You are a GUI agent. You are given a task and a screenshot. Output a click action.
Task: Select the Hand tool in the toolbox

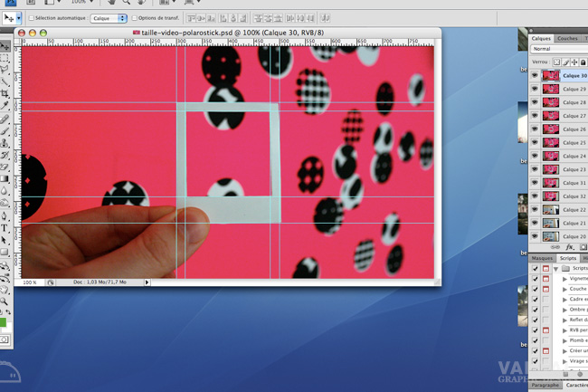click(5, 290)
